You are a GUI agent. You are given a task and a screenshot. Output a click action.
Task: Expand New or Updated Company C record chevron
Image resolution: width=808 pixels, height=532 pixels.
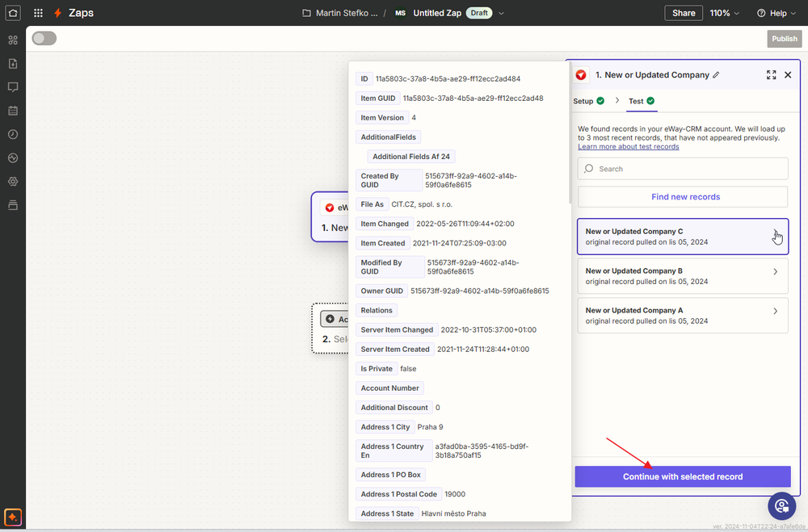pyautogui.click(x=775, y=232)
